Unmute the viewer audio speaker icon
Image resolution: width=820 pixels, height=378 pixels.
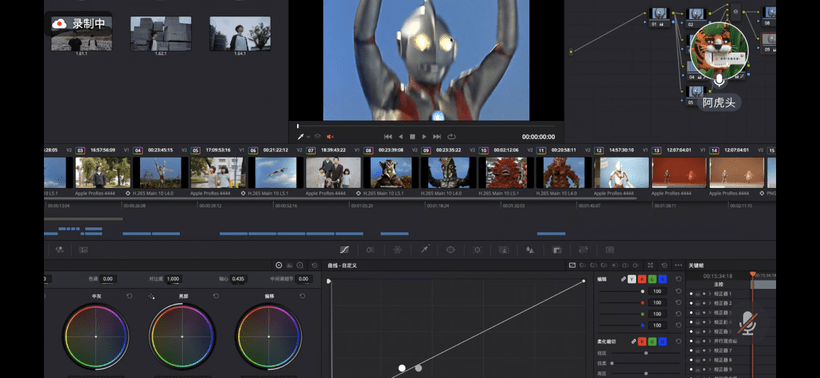tap(330, 136)
